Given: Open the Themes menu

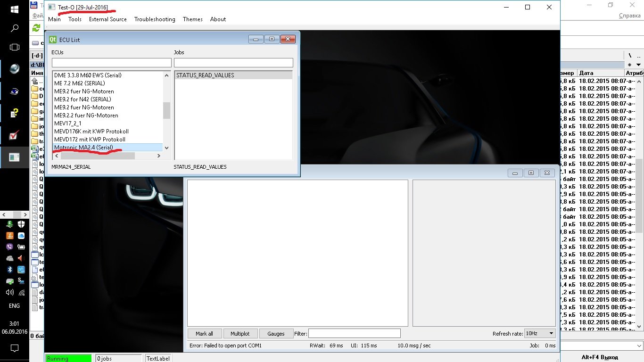Looking at the screenshot, I should tap(192, 19).
